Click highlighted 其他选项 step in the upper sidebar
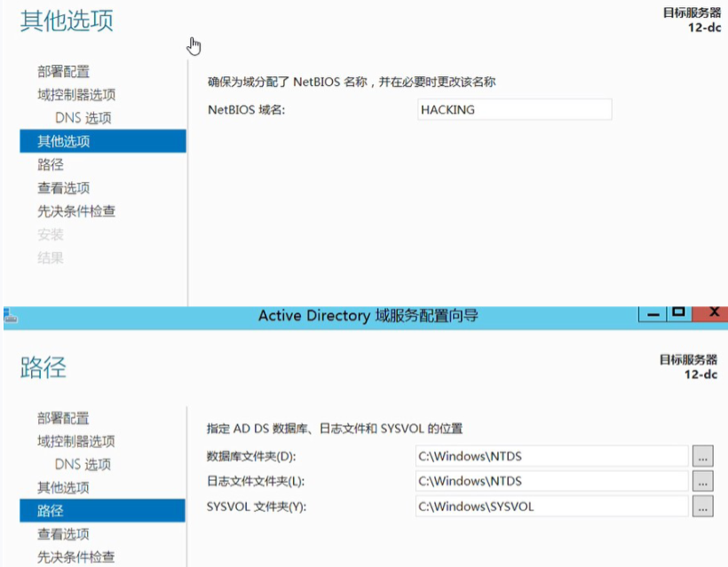Screen dimensions: 728x567 [63, 141]
